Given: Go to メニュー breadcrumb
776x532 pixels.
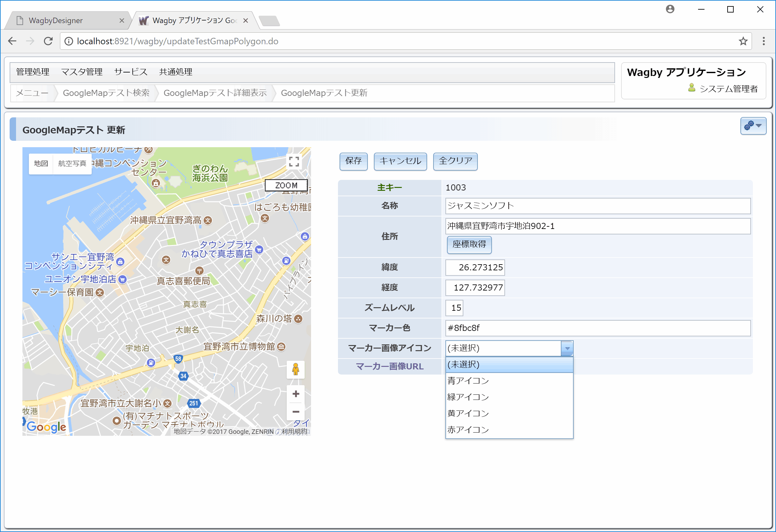Looking at the screenshot, I should click(32, 93).
